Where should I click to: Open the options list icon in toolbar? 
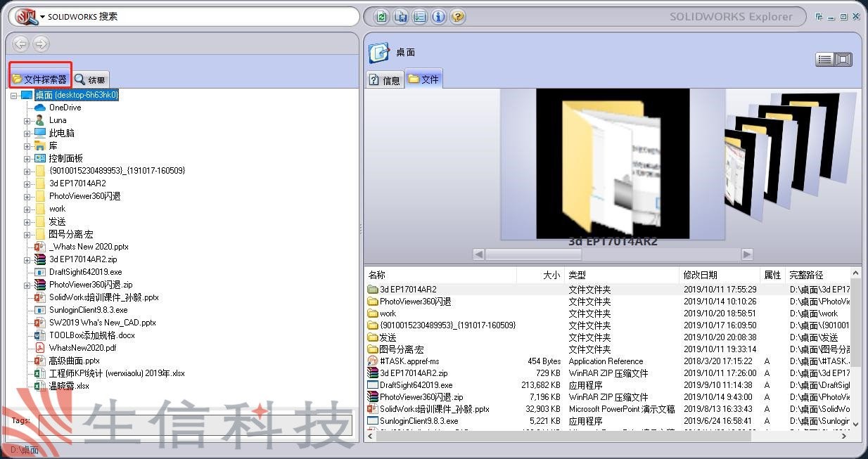419,17
